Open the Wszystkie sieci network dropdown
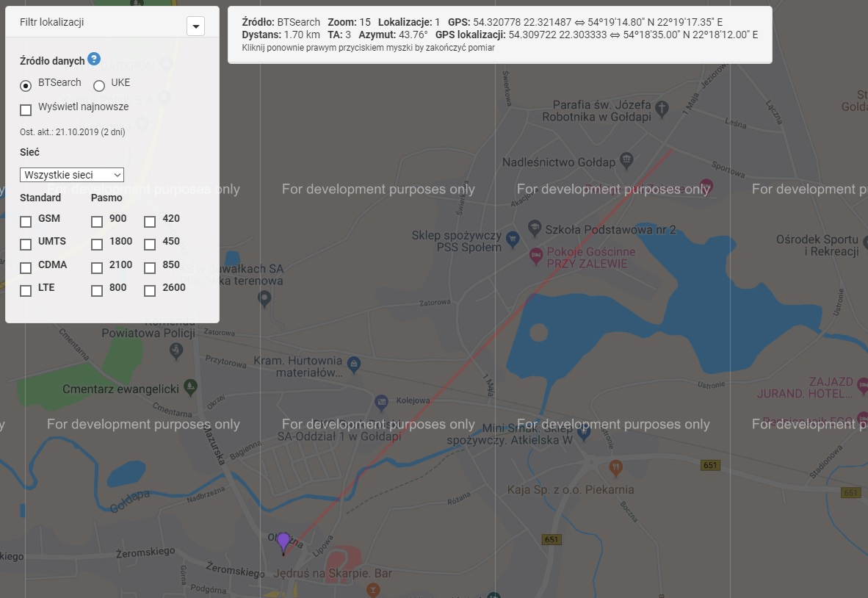Image resolution: width=868 pixels, height=598 pixels. pos(72,175)
